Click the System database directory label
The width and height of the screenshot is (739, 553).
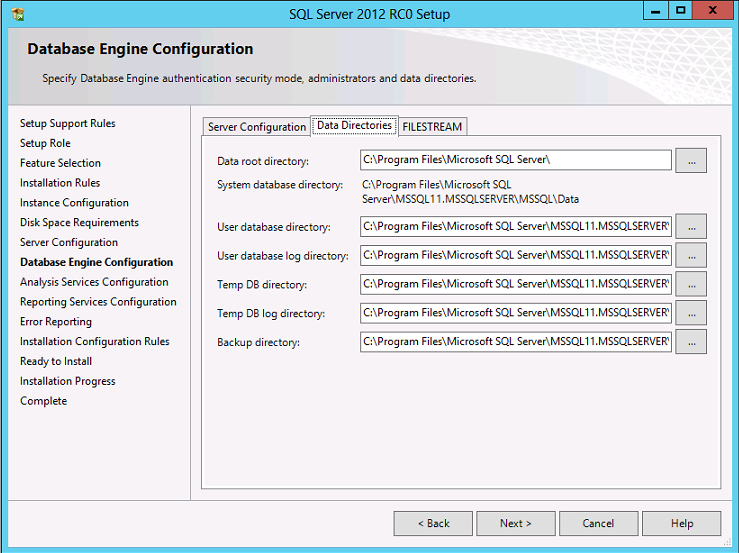pyautogui.click(x=280, y=185)
